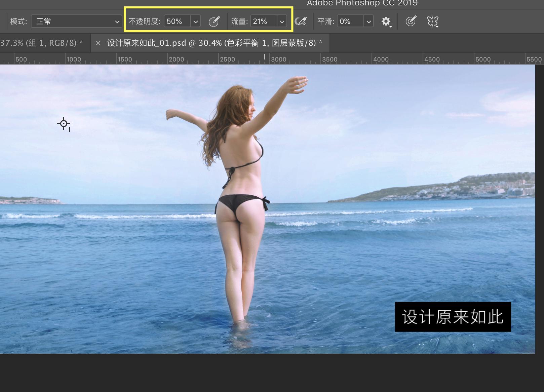Expand the 不透明度 opacity slider dropdown

pyautogui.click(x=196, y=21)
